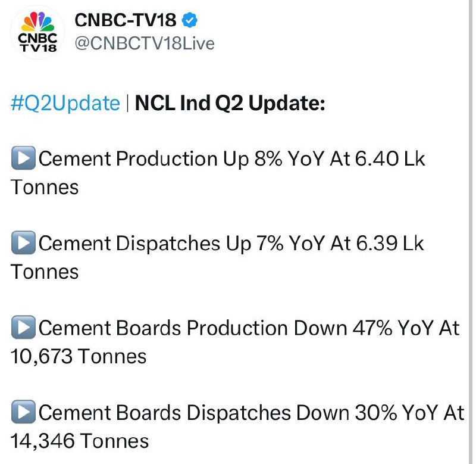
Task: Open the CNBC-TV18 display name
Action: click(126, 20)
